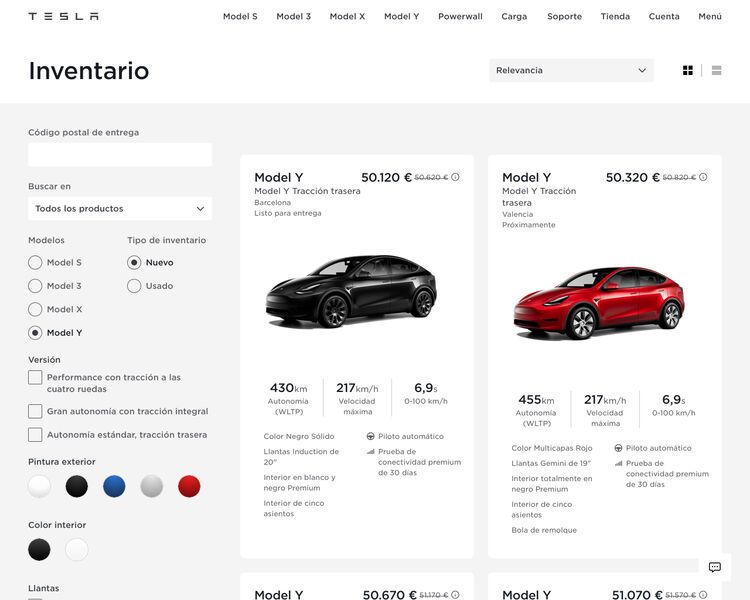This screenshot has height=600, width=750.
Task: Click '455 km' autonomía value
Action: tap(536, 400)
